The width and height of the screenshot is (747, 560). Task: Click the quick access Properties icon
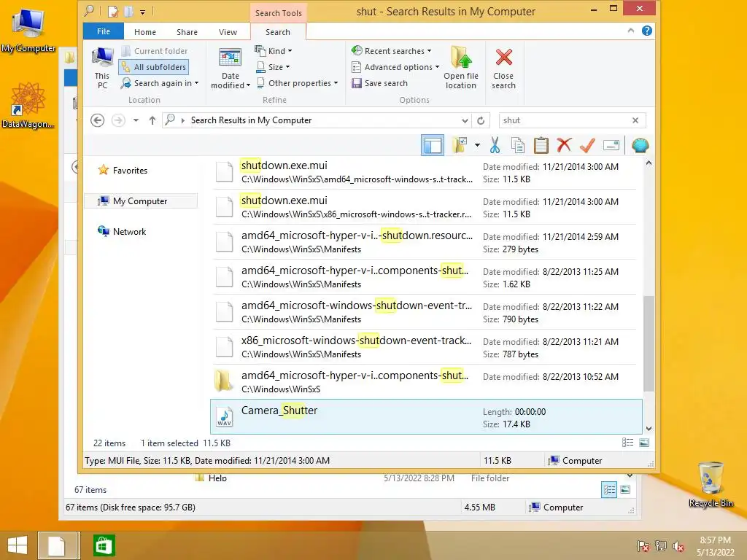point(113,11)
